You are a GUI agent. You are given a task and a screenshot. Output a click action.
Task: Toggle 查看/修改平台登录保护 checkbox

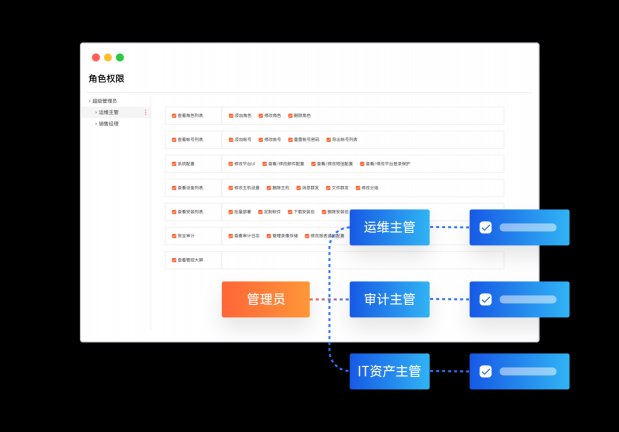pos(362,164)
